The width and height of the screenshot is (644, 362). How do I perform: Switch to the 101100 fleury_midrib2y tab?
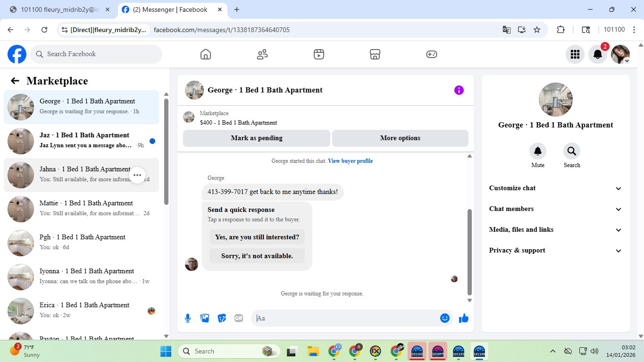pos(60,9)
